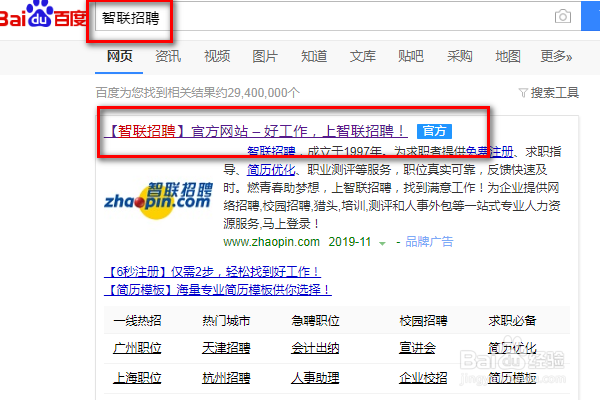Viewport: 600px width, 400px height.
Task: Open the 宣讲会 link
Action: pos(417,348)
